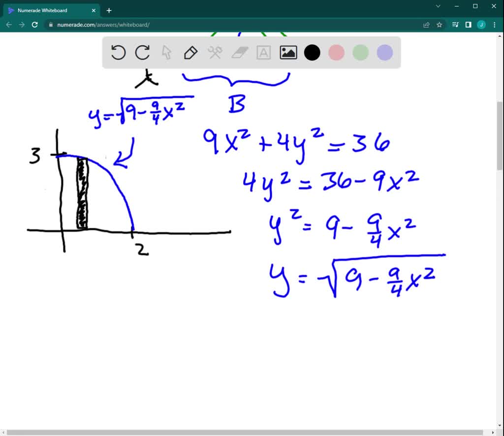Enable the green pen color
The width and height of the screenshot is (504, 436).
click(x=360, y=52)
